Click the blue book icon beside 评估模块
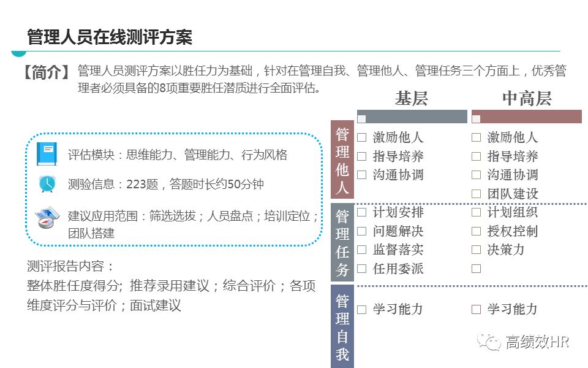The image size is (588, 368). pyautogui.click(x=47, y=153)
